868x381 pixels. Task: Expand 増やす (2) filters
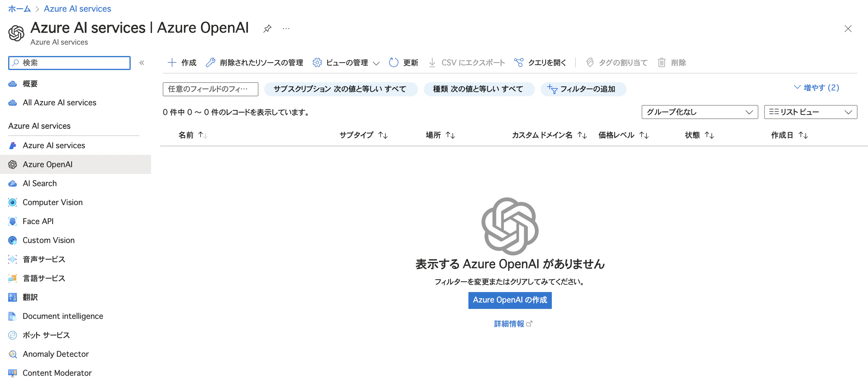(816, 88)
